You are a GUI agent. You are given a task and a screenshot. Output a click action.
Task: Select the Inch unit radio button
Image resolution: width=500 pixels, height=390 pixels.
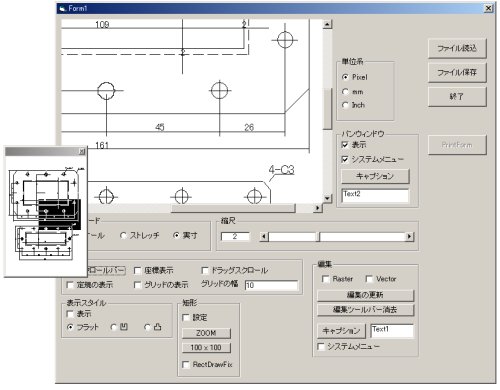point(345,105)
